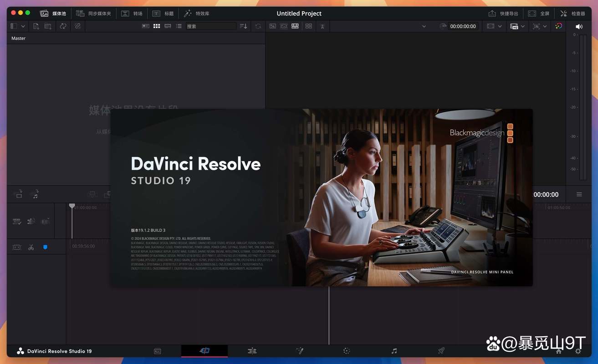Click the import media folder icon
598x364 pixels.
click(48, 26)
